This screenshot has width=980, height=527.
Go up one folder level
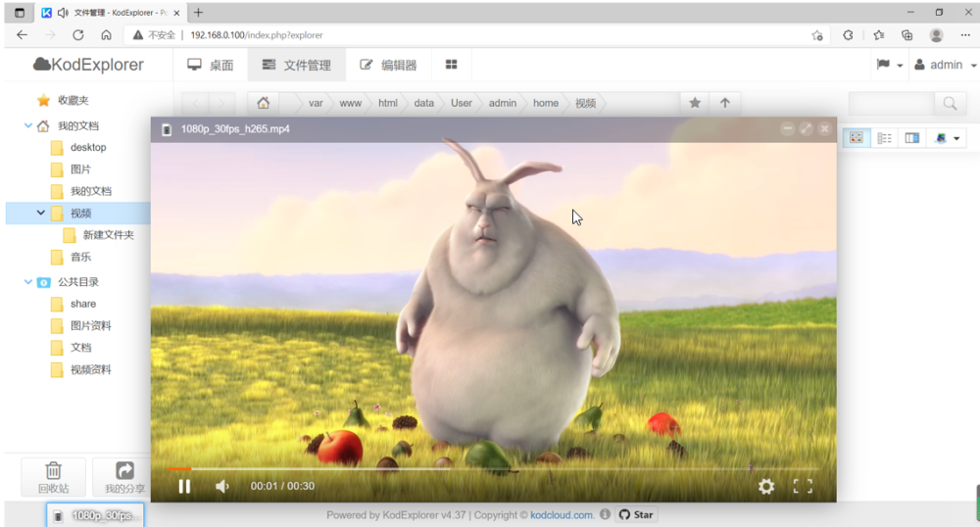tap(725, 103)
